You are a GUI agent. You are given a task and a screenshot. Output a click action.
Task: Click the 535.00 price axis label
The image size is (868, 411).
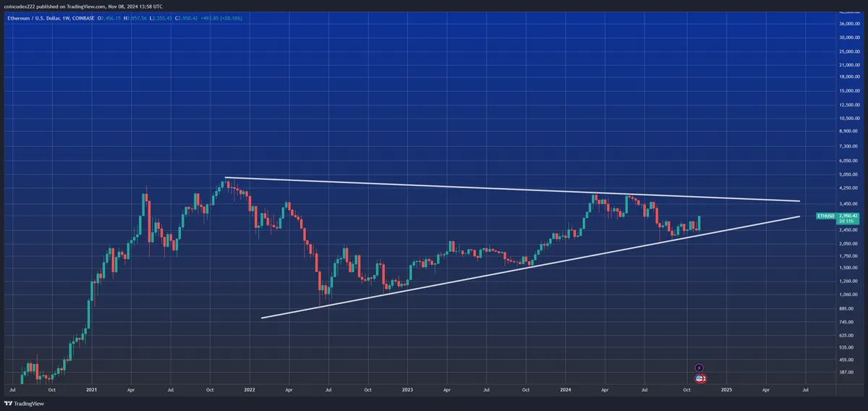[848, 347]
